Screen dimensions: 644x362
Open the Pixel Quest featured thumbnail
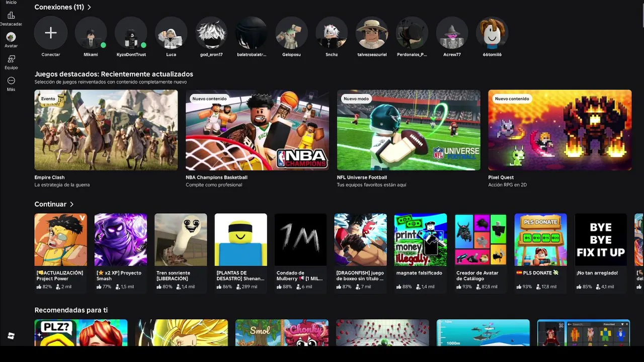(560, 130)
